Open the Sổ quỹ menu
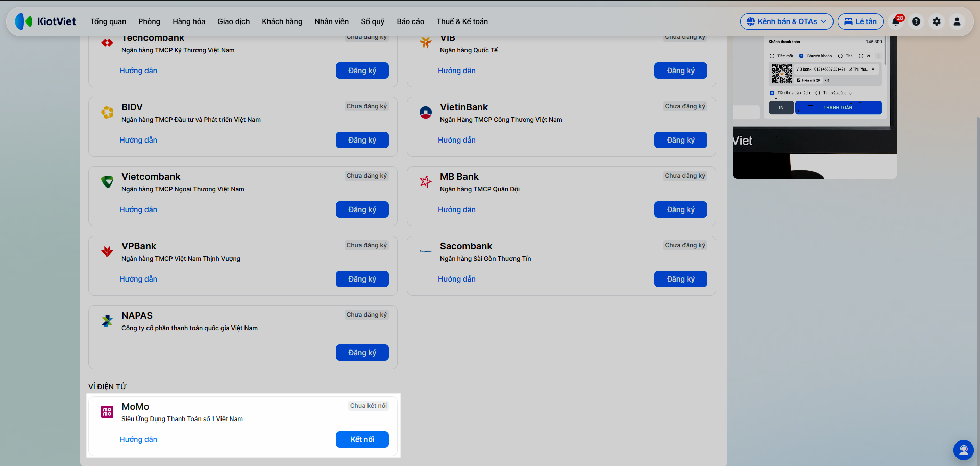Viewport: 980px width, 466px height. (x=373, y=21)
